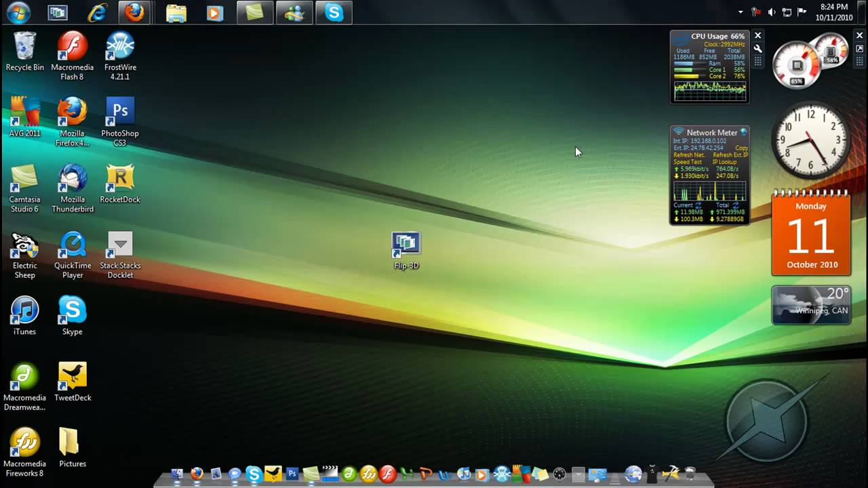The image size is (868, 488).
Task: Click the Skype icon in RocketDock
Action: 254,474
